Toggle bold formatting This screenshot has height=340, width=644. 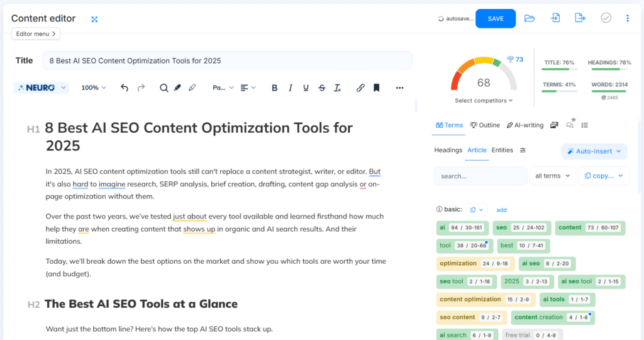click(274, 88)
